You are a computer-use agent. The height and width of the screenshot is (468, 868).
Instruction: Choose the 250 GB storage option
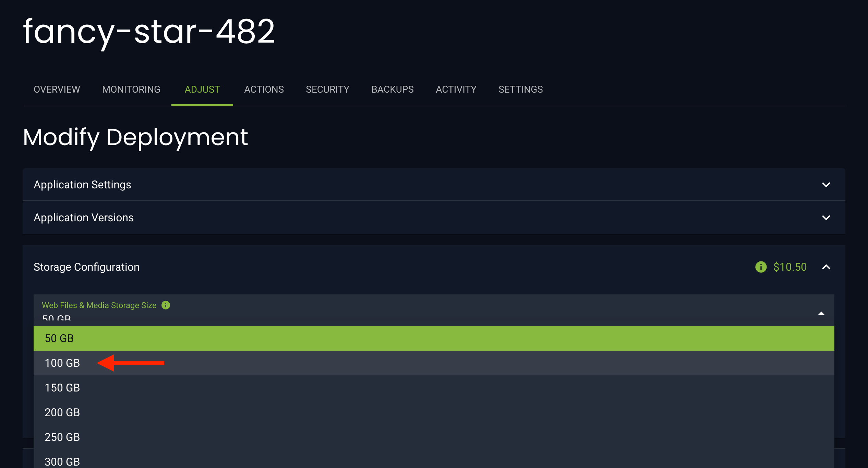[62, 437]
